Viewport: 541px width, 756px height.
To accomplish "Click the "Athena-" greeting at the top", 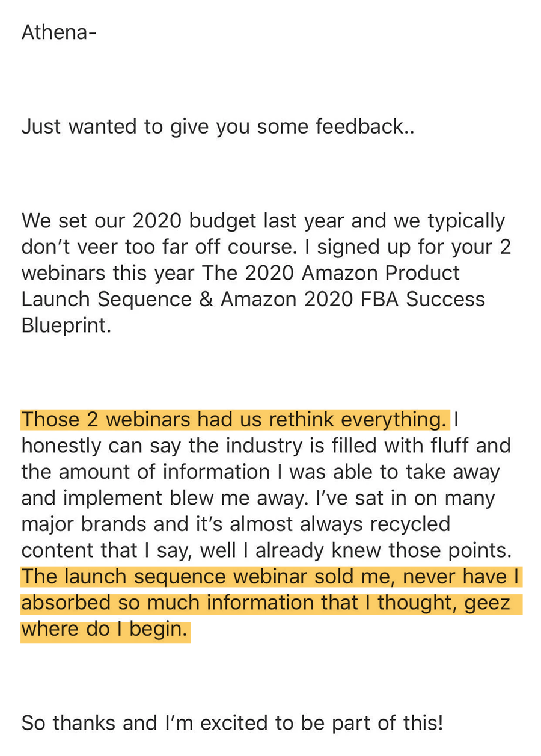I will 58,32.
